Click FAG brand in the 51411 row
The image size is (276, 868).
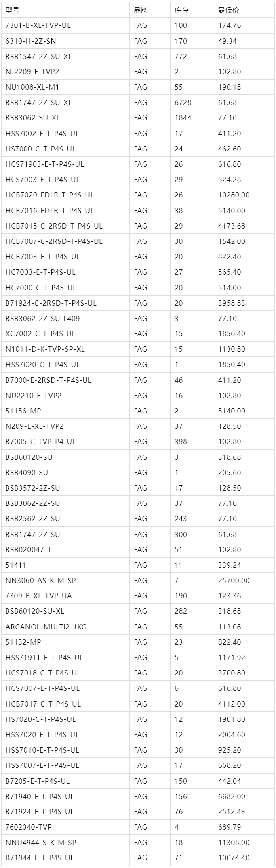(x=140, y=565)
